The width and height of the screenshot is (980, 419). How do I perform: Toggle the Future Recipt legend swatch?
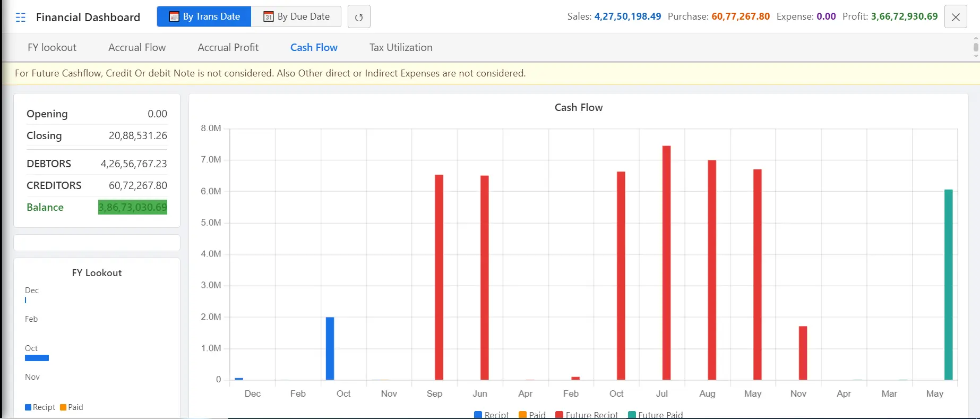(559, 415)
